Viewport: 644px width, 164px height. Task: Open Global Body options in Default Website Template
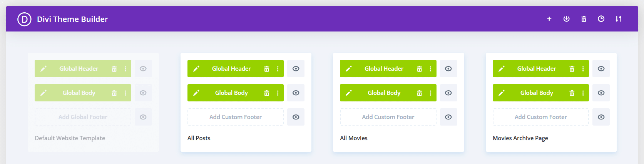click(x=125, y=93)
